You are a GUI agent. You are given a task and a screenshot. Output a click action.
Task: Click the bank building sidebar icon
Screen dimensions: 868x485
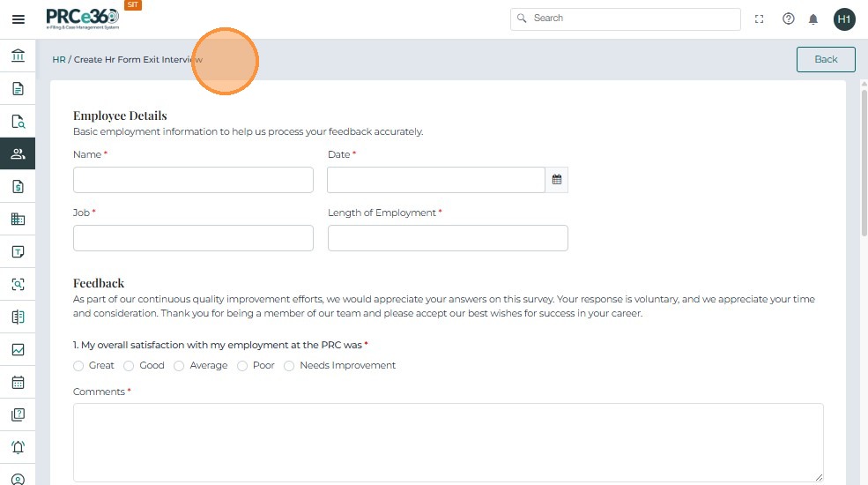tap(18, 56)
